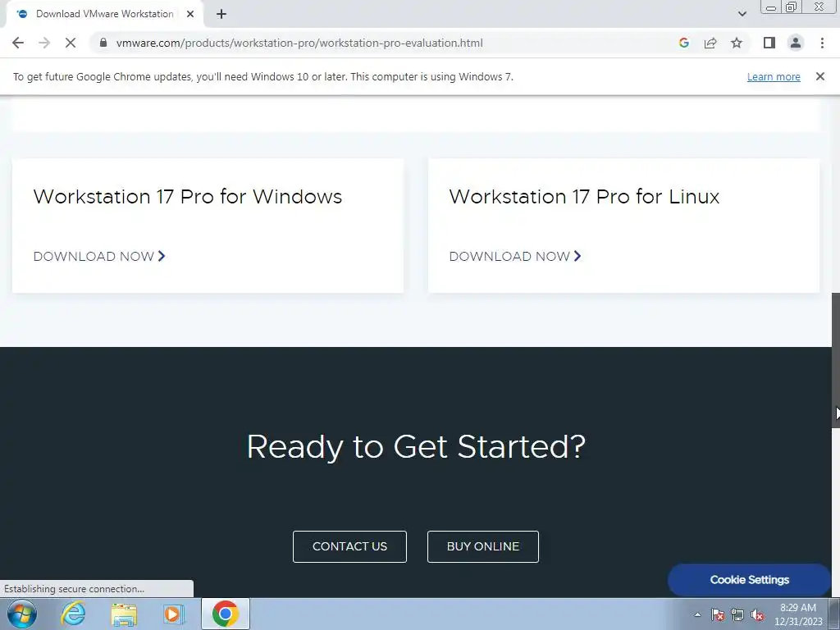Download Workstation 17 Pro for Windows
This screenshot has width=840, height=630.
click(x=99, y=256)
